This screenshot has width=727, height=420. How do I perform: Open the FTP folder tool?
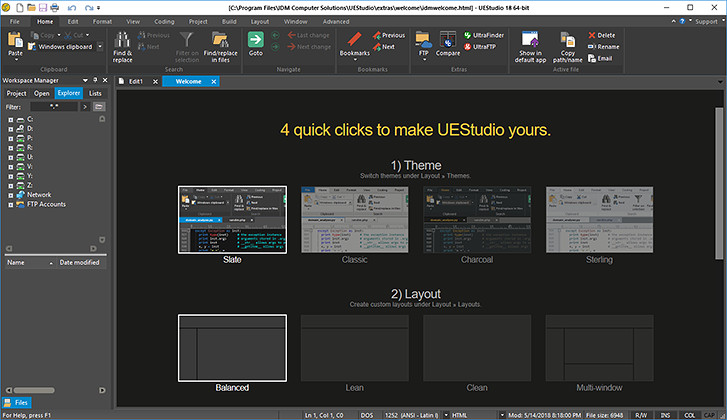point(423,44)
